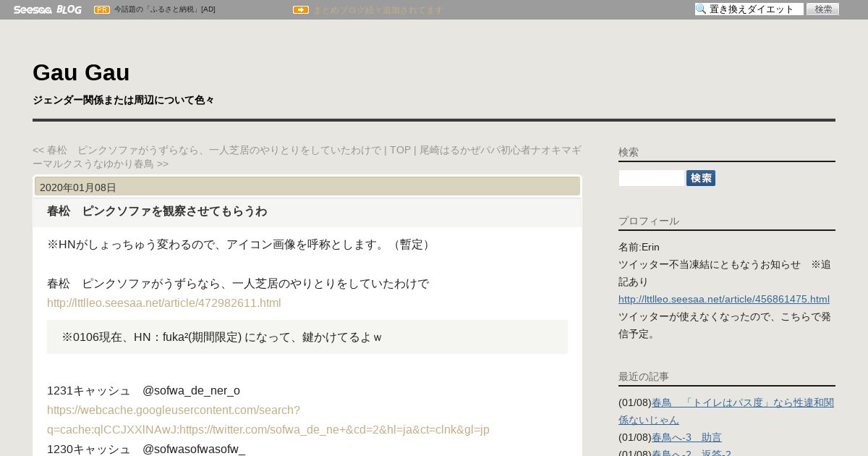The height and width of the screenshot is (456, 868).
Task: Open the Gau Gau blog title
Action: pos(81,72)
